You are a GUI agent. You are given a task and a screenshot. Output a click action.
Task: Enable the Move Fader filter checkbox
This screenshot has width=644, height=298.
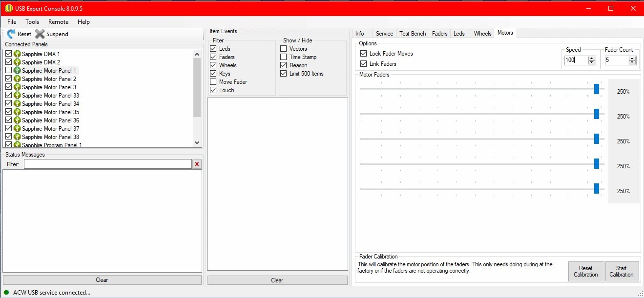point(213,82)
